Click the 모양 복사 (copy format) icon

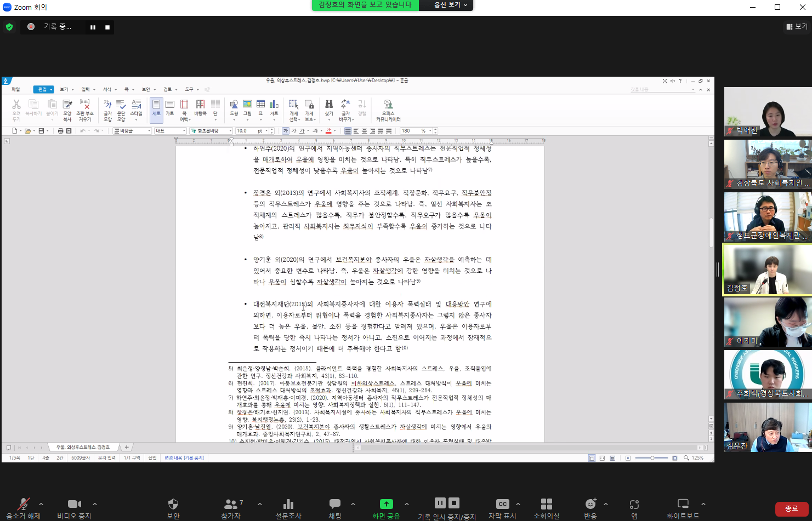point(67,110)
